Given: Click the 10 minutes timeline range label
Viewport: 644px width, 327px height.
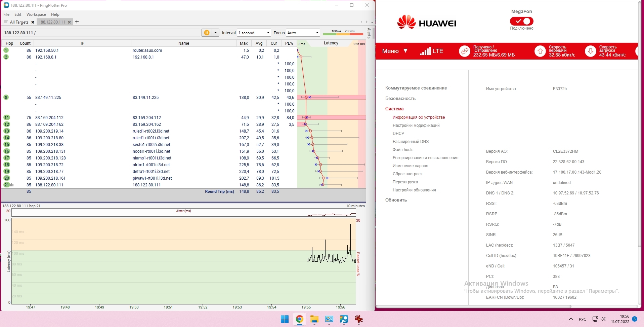Looking at the screenshot, I should (355, 206).
